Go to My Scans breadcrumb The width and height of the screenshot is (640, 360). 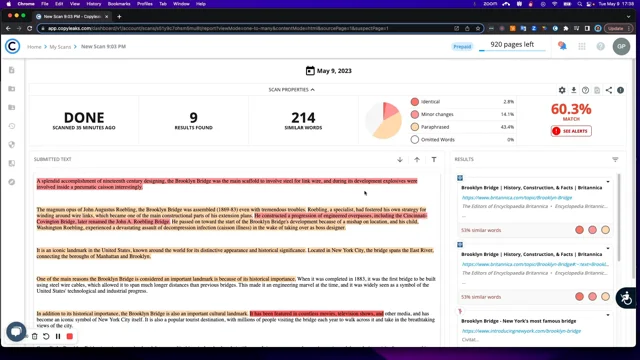[x=60, y=47]
